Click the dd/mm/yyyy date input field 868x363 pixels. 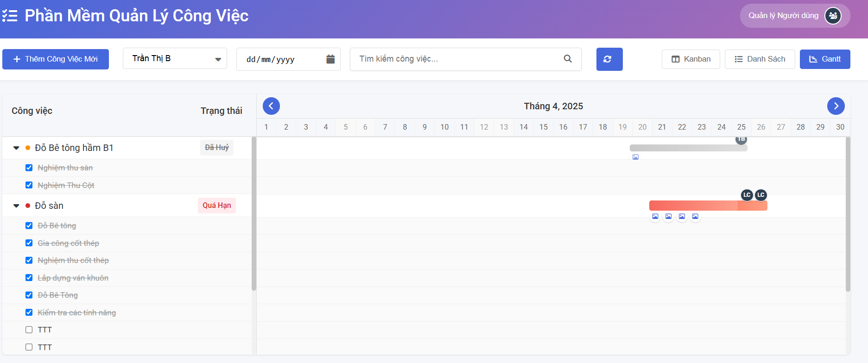(x=288, y=59)
